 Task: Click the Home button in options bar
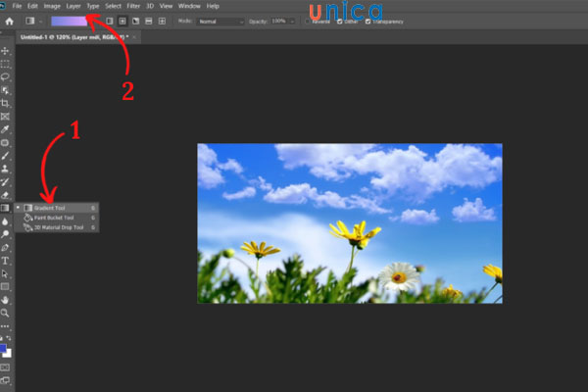(x=10, y=22)
